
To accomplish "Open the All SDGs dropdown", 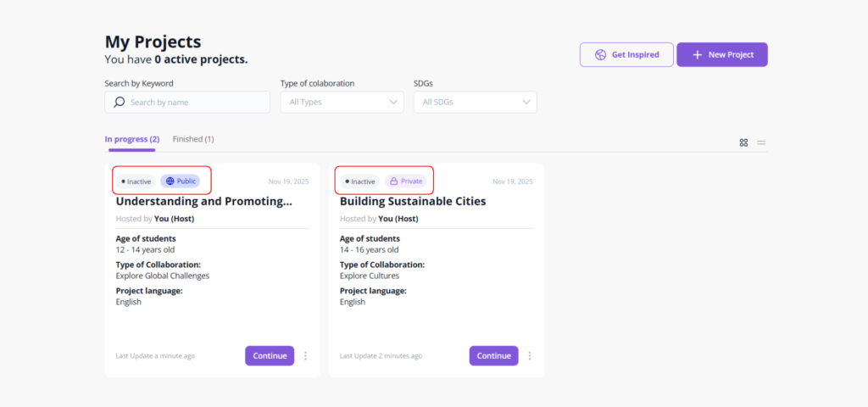I will click(475, 103).
